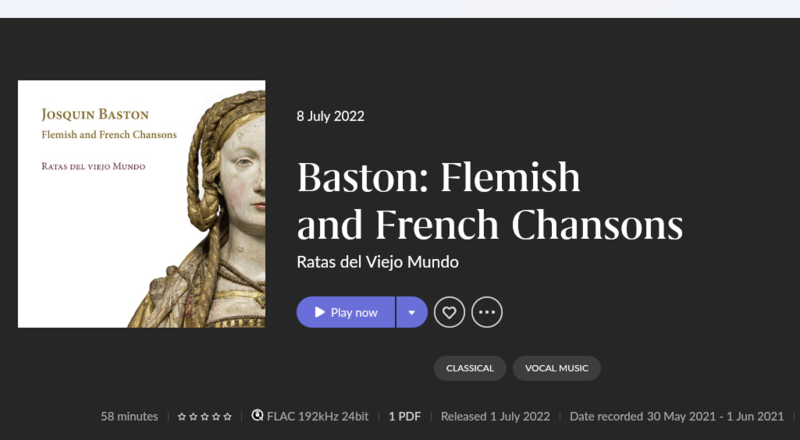Select the VOCAL MUSIC genre tag
The width and height of the screenshot is (800, 440).
coord(557,368)
